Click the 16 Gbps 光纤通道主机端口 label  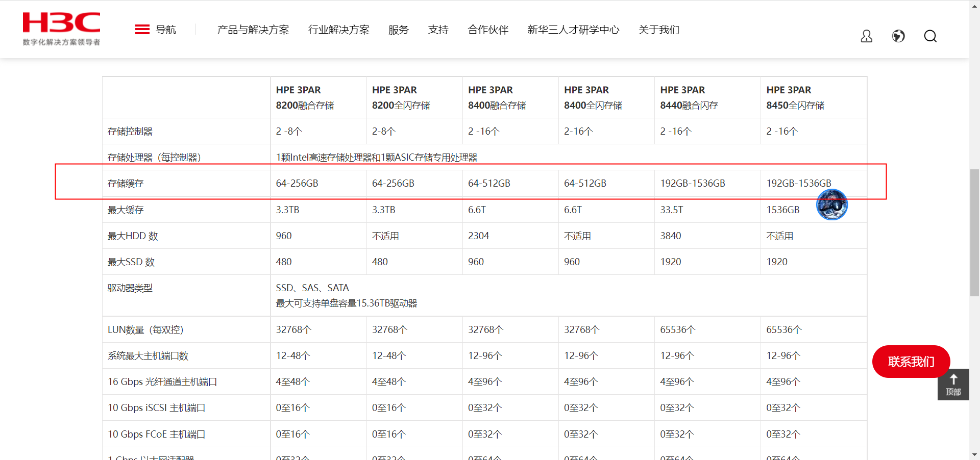pyautogui.click(x=162, y=381)
